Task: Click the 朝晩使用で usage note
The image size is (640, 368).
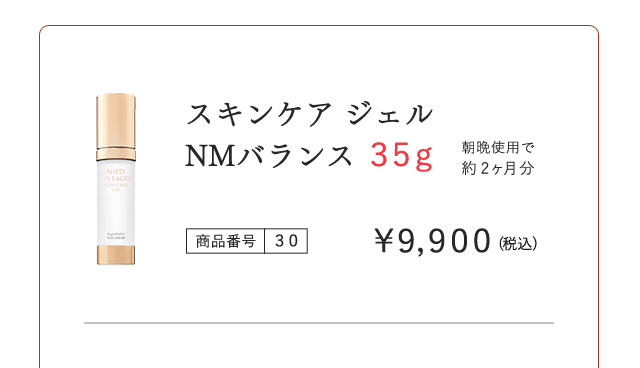Action: (x=498, y=147)
